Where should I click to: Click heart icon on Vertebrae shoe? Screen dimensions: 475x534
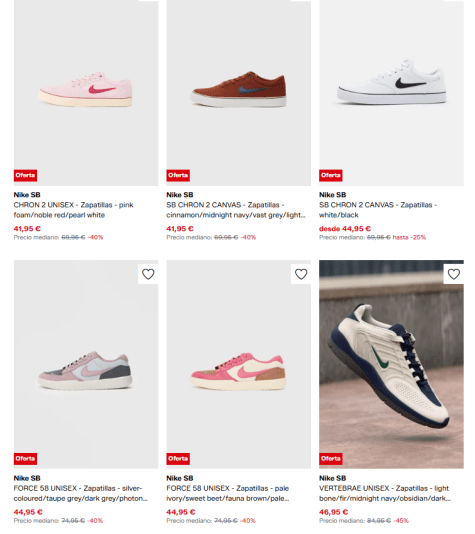[x=454, y=274]
